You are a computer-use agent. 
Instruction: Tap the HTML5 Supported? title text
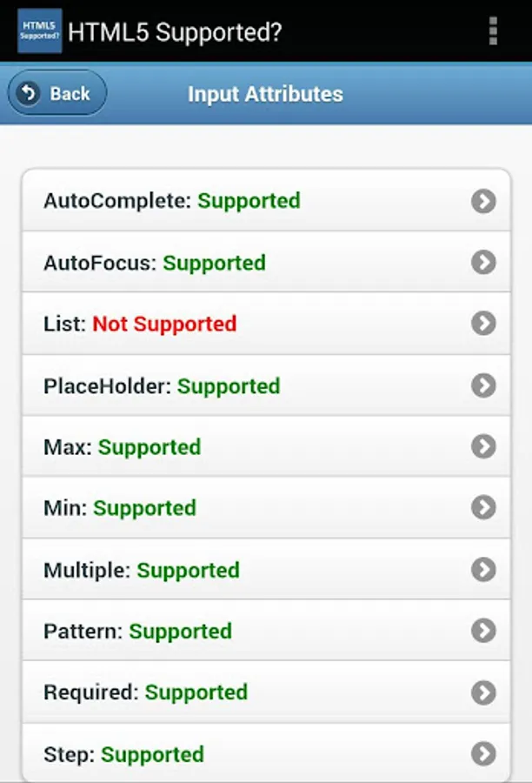175,32
